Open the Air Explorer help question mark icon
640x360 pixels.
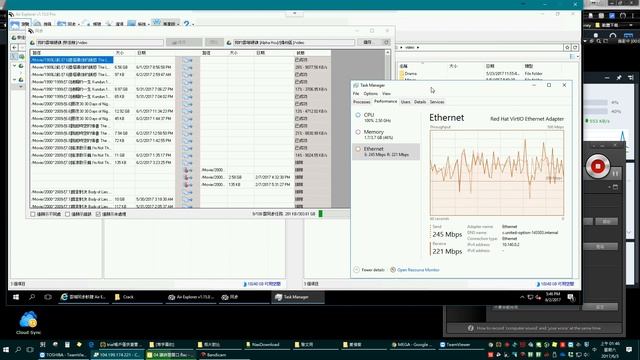click(187, 24)
